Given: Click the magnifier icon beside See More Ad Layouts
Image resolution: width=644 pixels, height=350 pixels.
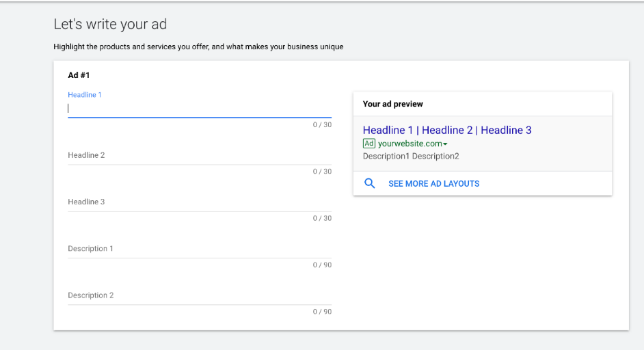Looking at the screenshot, I should [370, 183].
